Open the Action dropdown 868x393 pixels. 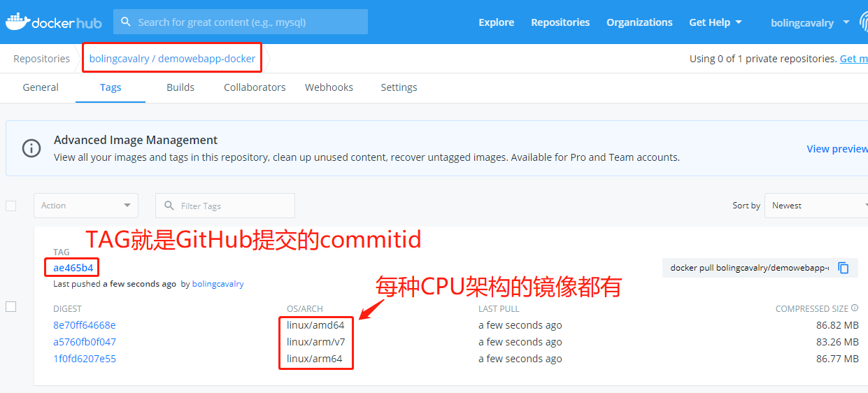tap(86, 206)
